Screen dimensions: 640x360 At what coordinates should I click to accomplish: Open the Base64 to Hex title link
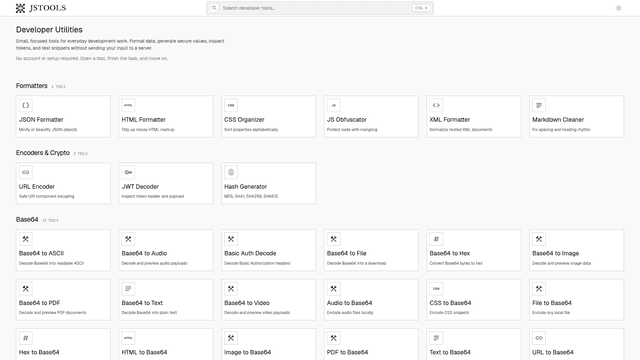point(450,253)
